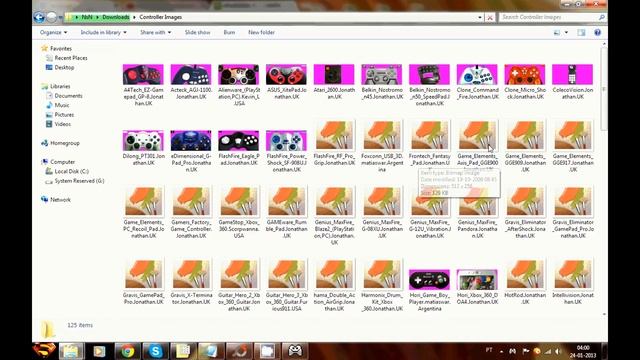Select the Hori_Game_Boy_Player thumbnail
640x360 pixels.
coord(429,280)
